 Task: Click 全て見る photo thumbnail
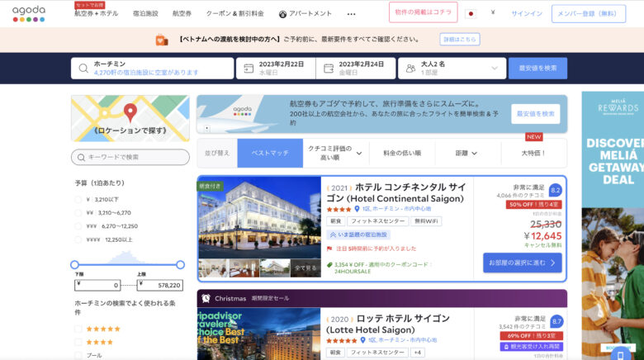pos(305,268)
